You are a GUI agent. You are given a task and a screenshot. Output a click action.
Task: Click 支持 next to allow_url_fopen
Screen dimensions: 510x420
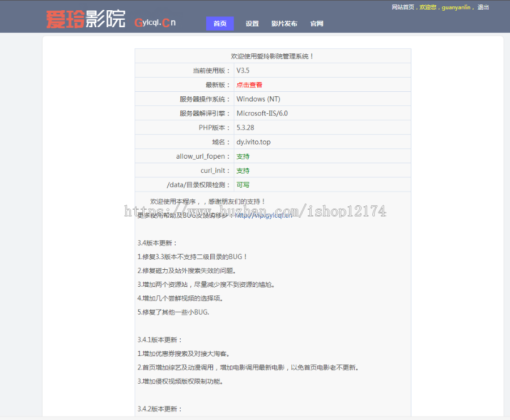pos(243,156)
